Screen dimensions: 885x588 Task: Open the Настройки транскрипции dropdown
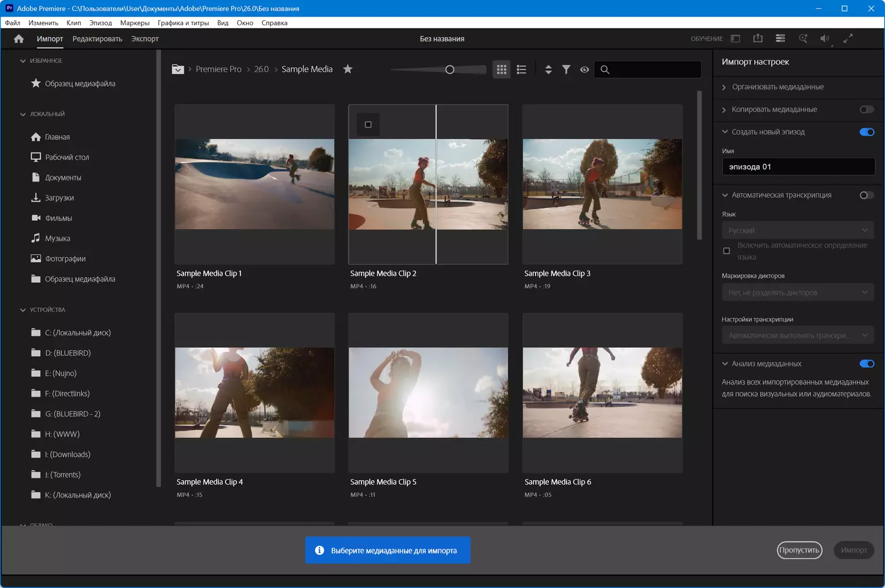tap(797, 335)
